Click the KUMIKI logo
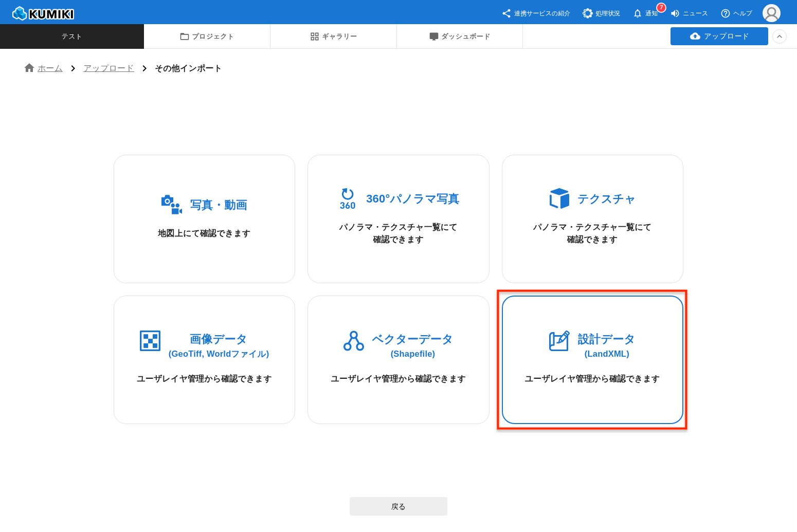The height and width of the screenshot is (532, 797). (x=43, y=13)
